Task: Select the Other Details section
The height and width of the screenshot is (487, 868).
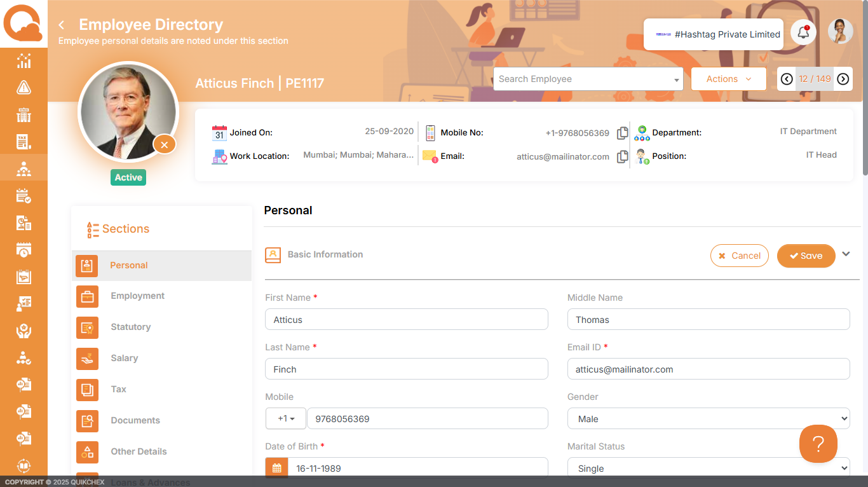Action: [161, 452]
